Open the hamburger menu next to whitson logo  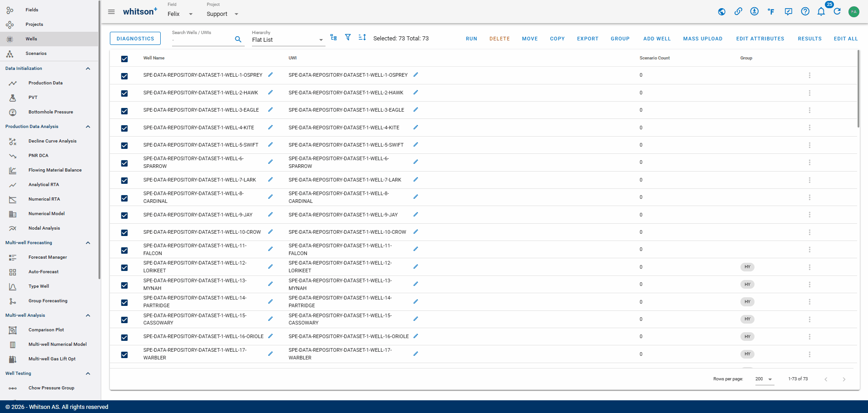111,12
